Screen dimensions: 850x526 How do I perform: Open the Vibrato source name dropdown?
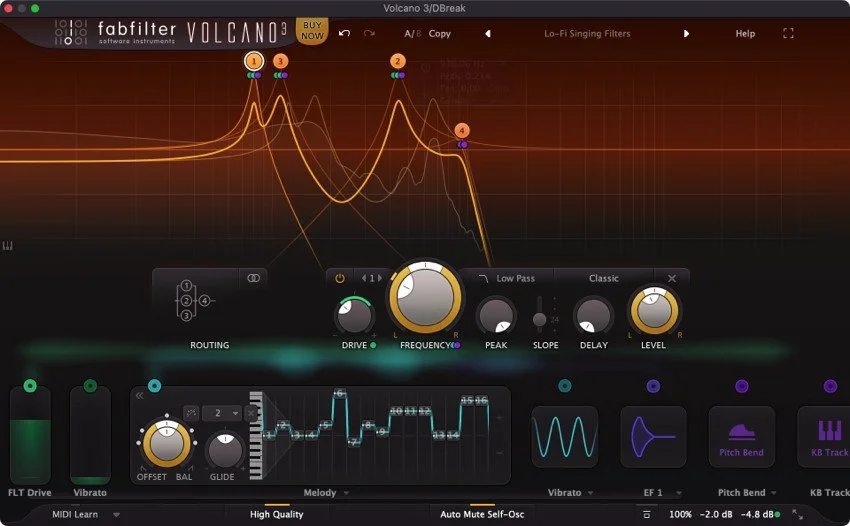tap(569, 492)
